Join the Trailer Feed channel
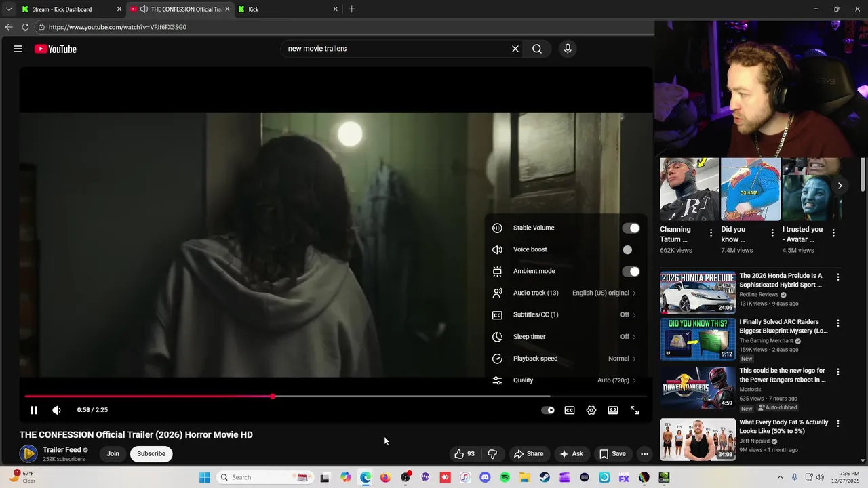Image resolution: width=868 pixels, height=488 pixels. pyautogui.click(x=113, y=454)
